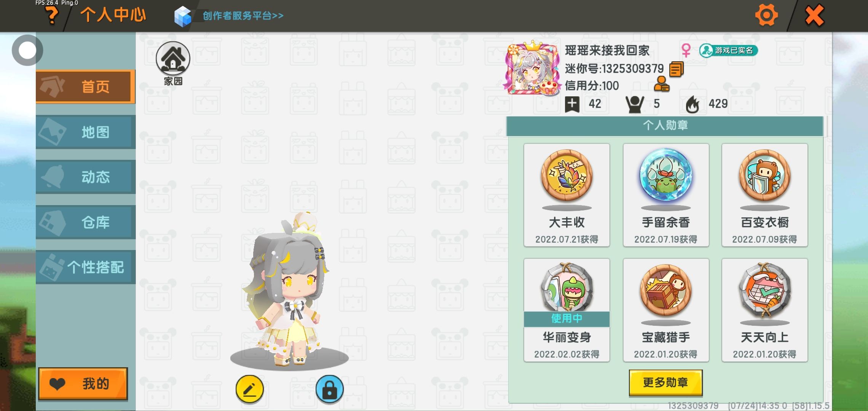The width and height of the screenshot is (868, 411).
Task: Select the 大丰收 badge
Action: coord(566,195)
